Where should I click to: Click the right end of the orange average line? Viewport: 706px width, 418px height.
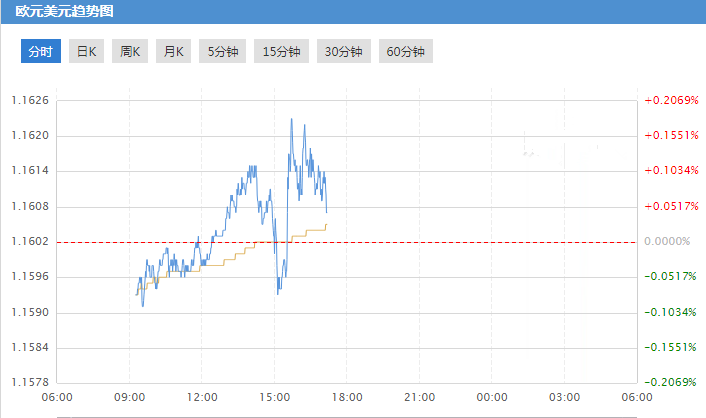coord(327,225)
